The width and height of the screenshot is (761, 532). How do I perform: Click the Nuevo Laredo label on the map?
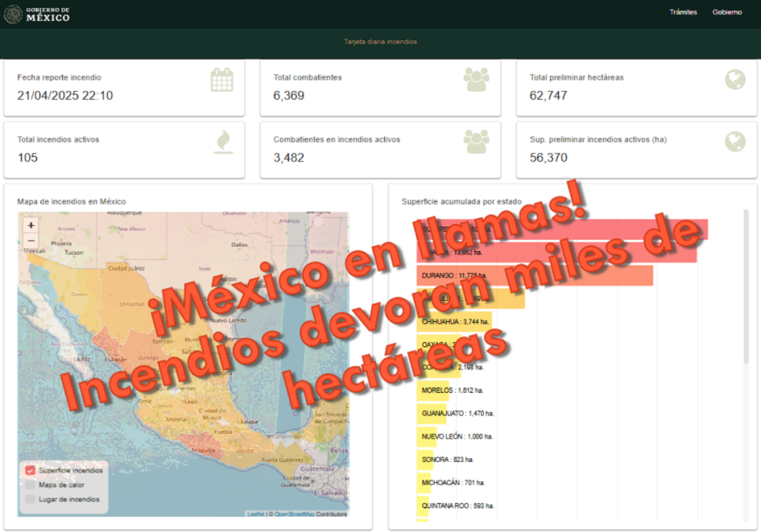coord(228,320)
